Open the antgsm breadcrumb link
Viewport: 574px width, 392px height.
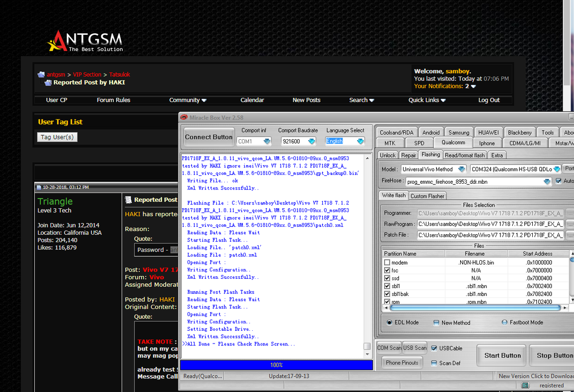pyautogui.click(x=56, y=74)
